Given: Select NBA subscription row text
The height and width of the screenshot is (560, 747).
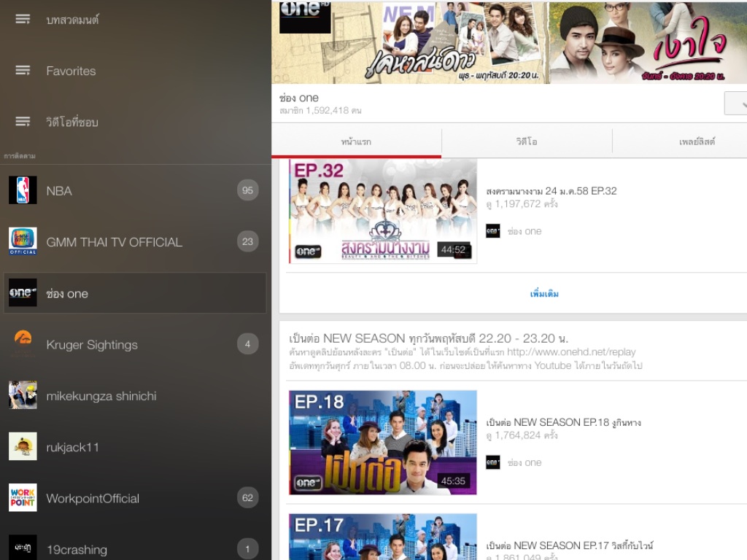Looking at the screenshot, I should pyautogui.click(x=59, y=191).
